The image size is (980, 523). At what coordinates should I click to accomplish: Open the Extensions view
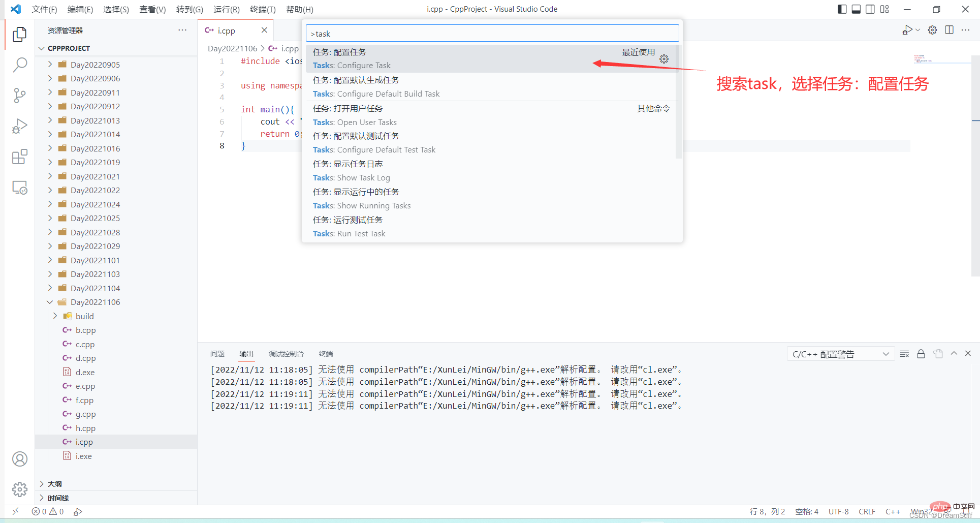20,157
